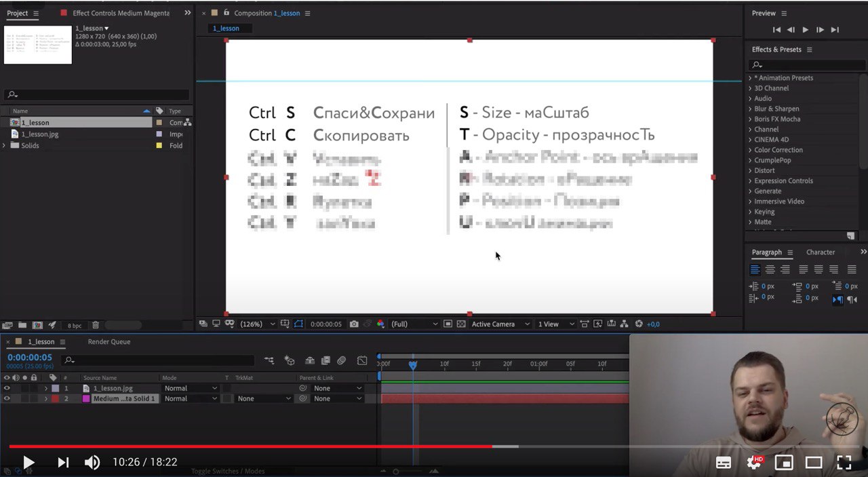
Task: Click the Composition Flowchart icon in viewer bar
Action: pos(624,324)
